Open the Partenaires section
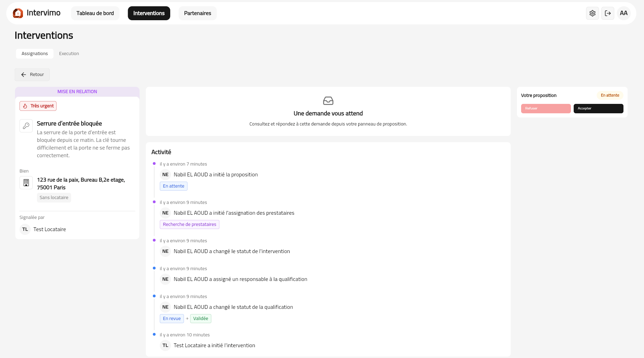 pyautogui.click(x=197, y=13)
